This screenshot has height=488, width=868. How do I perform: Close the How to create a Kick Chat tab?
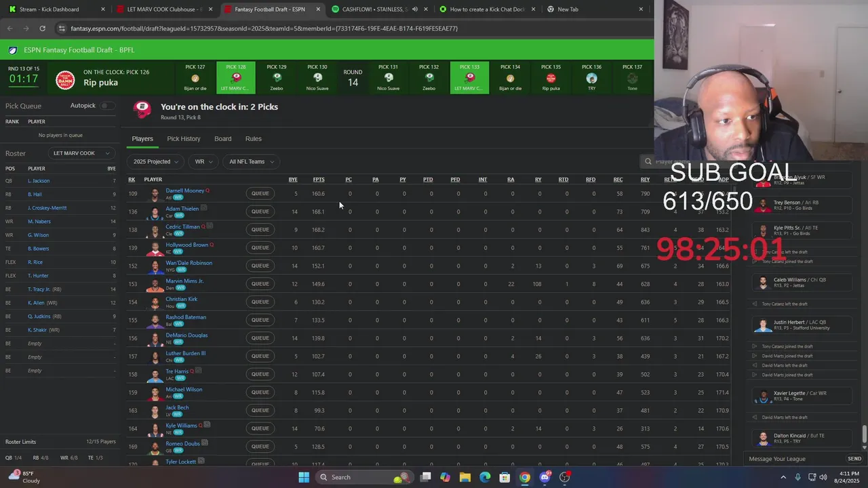click(533, 9)
